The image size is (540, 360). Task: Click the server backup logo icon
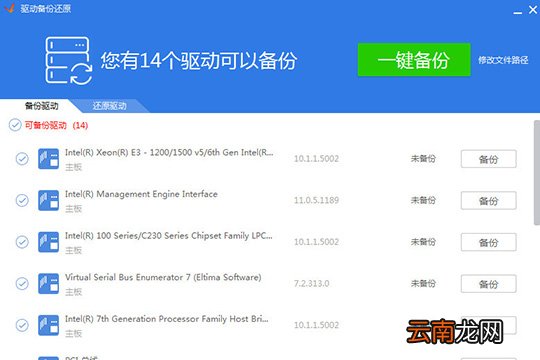point(69,61)
